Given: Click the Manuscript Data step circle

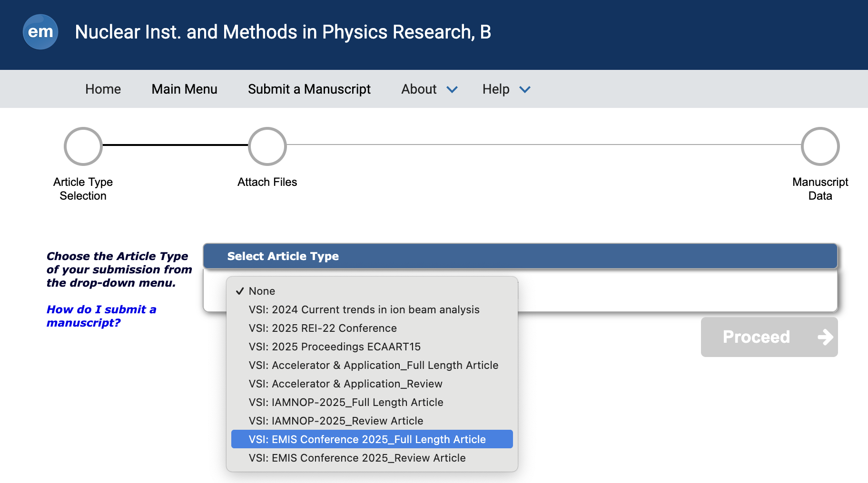Looking at the screenshot, I should [x=820, y=146].
